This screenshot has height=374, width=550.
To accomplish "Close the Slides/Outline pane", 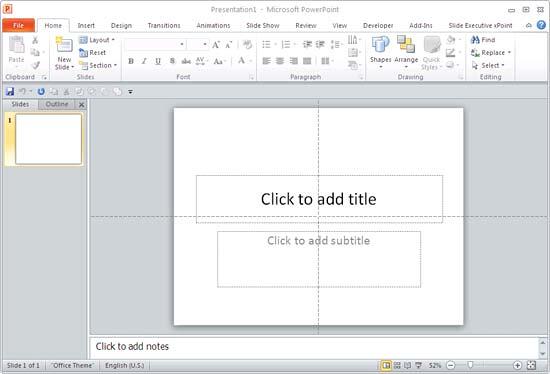I will point(82,105).
